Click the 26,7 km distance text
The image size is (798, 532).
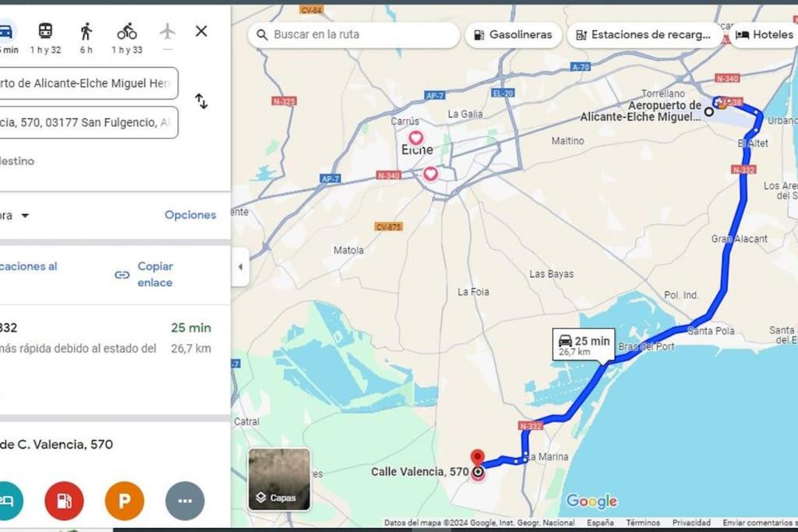191,348
